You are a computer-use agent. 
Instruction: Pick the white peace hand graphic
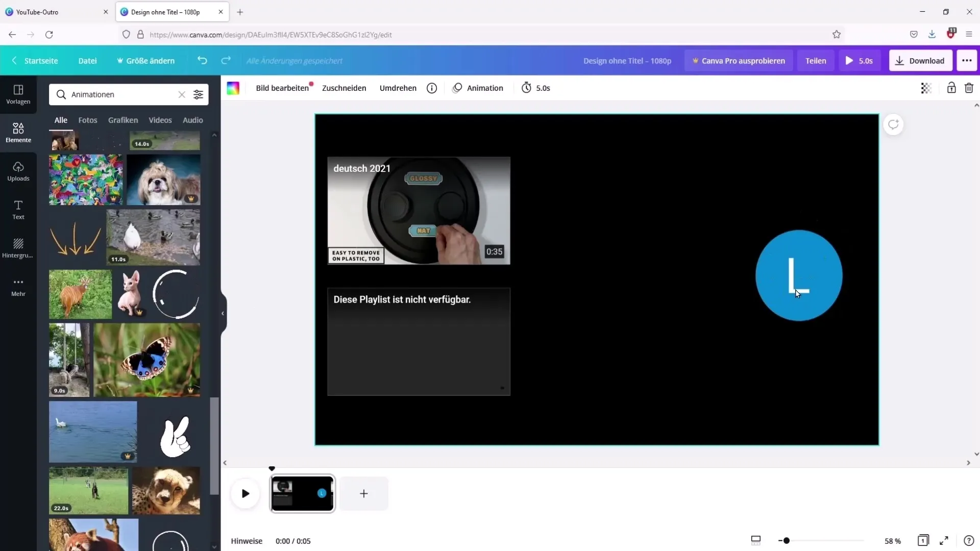(175, 437)
